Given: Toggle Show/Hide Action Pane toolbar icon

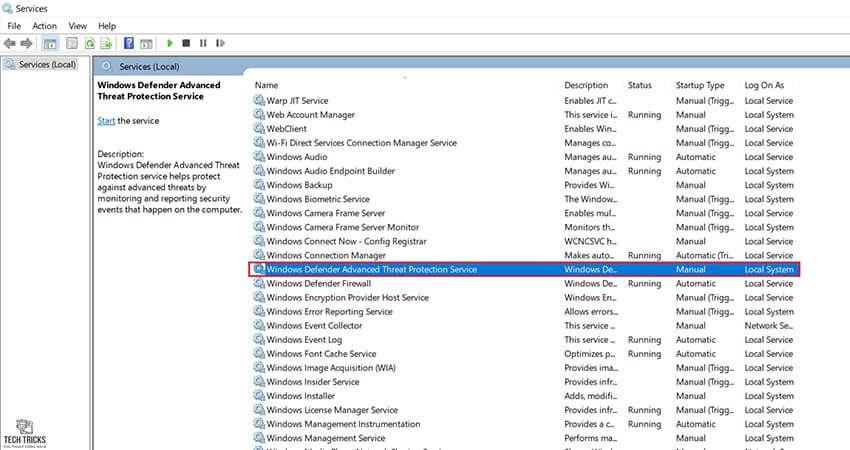Looking at the screenshot, I should [146, 43].
